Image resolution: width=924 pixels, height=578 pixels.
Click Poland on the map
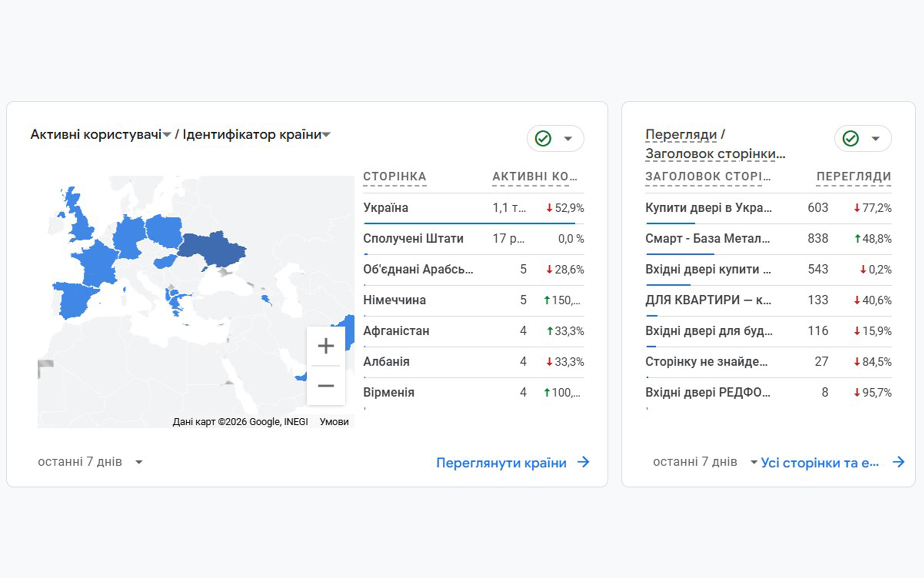pos(164,231)
